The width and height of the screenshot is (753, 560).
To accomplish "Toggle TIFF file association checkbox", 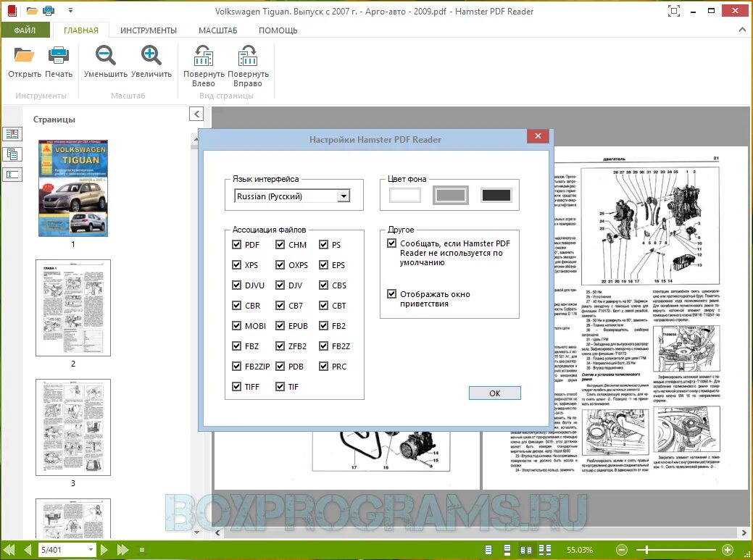I will coord(236,386).
